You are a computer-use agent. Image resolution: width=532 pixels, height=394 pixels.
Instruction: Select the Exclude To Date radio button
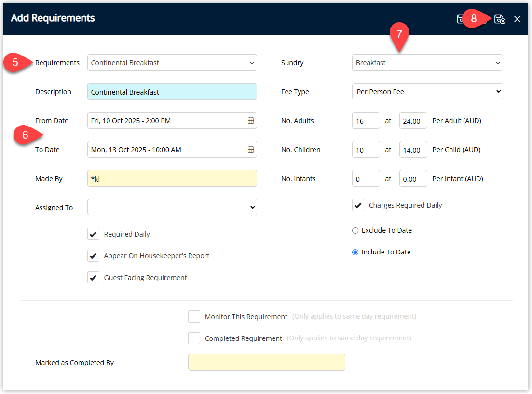[x=355, y=231]
